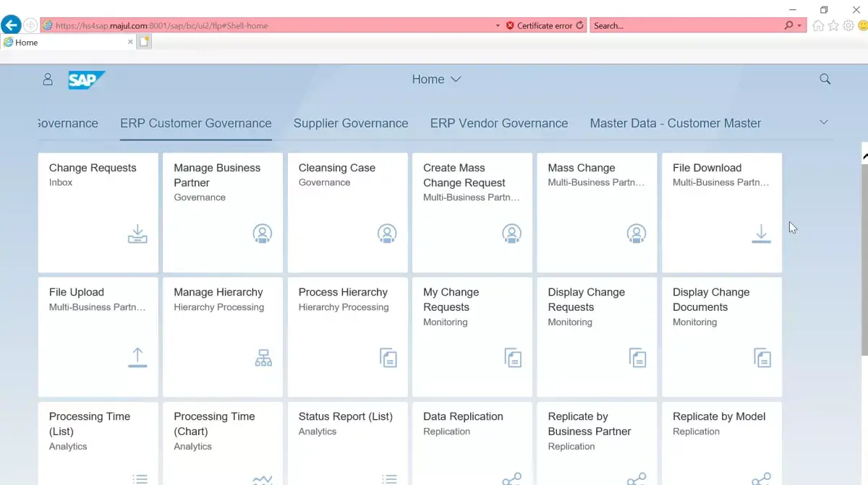The height and width of the screenshot is (485, 868).
Task: Switch to Supplier Governance tab
Action: coord(351,124)
